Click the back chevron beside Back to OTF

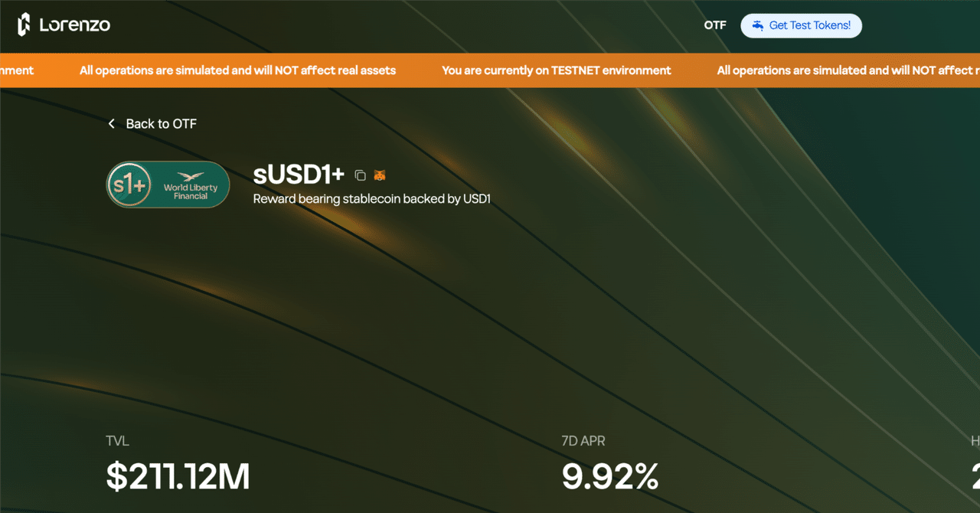coord(112,123)
